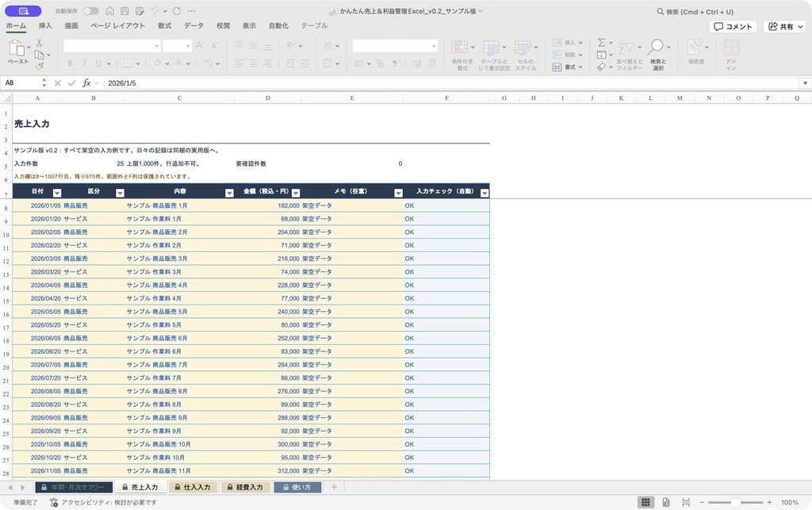The image size is (812, 510).
Task: Open the green テーブル ribbon tab
Action: pos(314,25)
